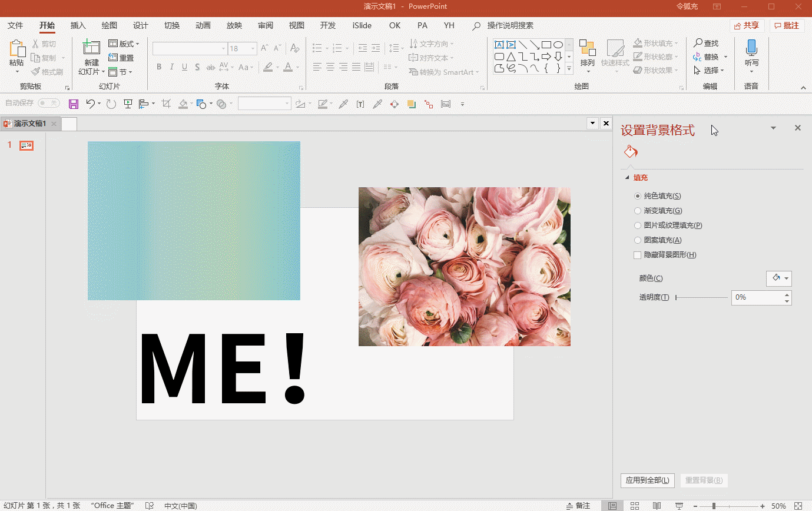Viewport: 812px width, 511px height.
Task: Click the Undo arrow icon
Action: tap(90, 104)
